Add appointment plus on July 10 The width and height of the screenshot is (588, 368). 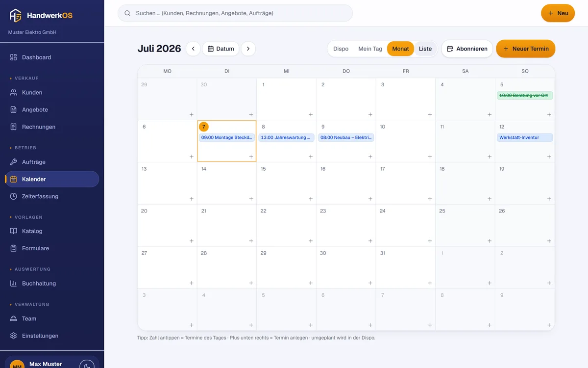430,157
